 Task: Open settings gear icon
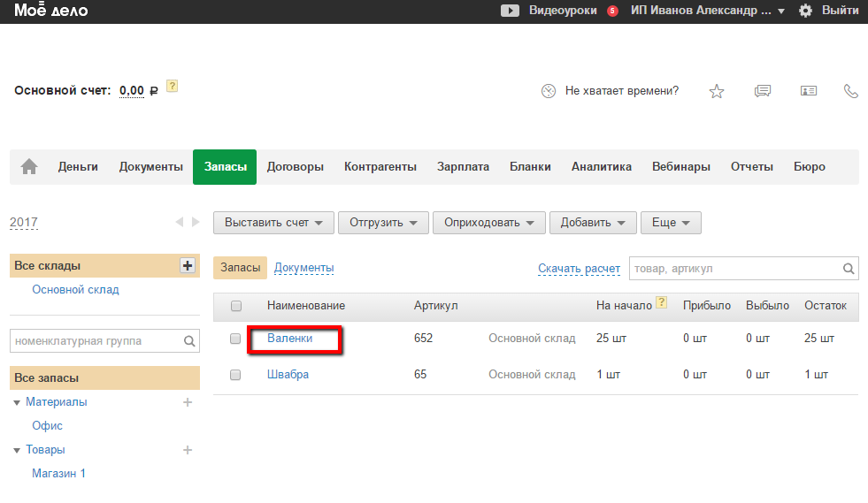point(805,11)
